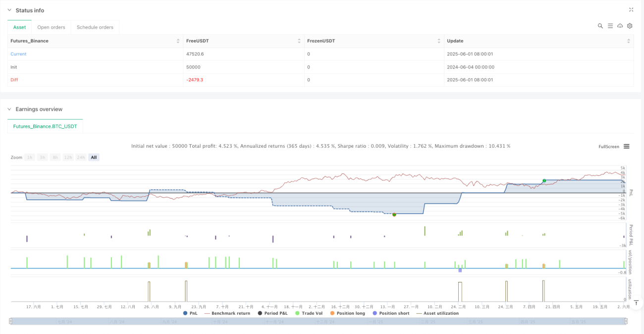Click the cloud download icon
Image resolution: width=644 pixels, height=334 pixels.
[x=620, y=26]
